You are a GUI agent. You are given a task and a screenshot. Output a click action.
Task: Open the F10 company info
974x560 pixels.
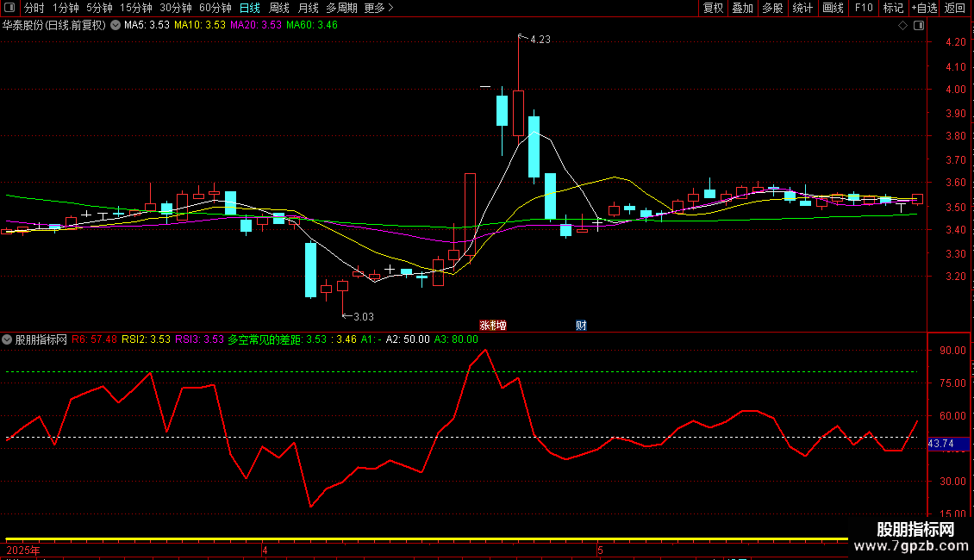pos(864,8)
